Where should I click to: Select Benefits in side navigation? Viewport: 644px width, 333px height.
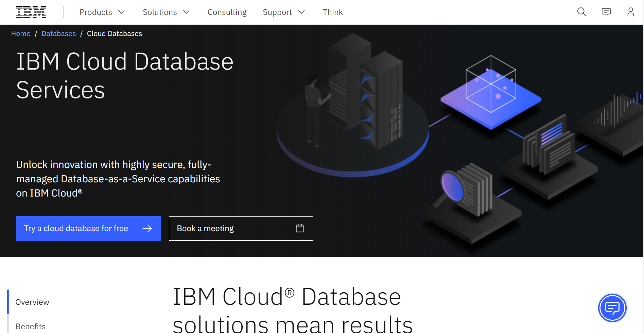tap(31, 327)
